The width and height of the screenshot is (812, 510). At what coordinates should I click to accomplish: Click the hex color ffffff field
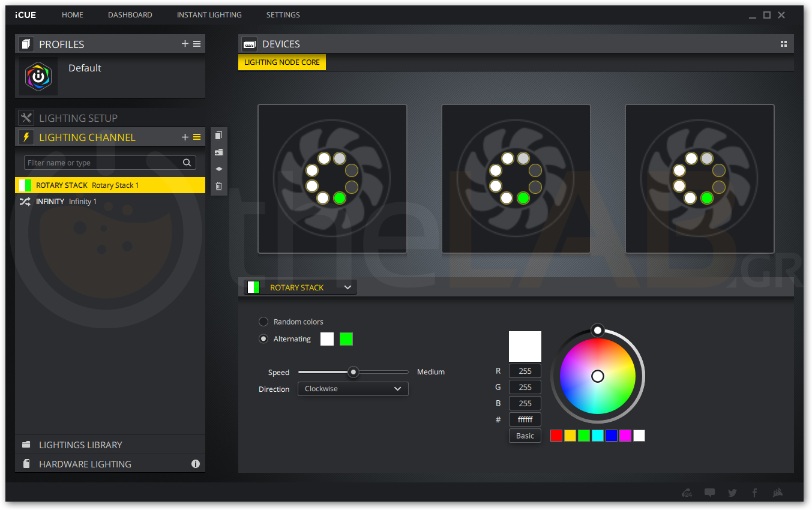click(x=525, y=419)
